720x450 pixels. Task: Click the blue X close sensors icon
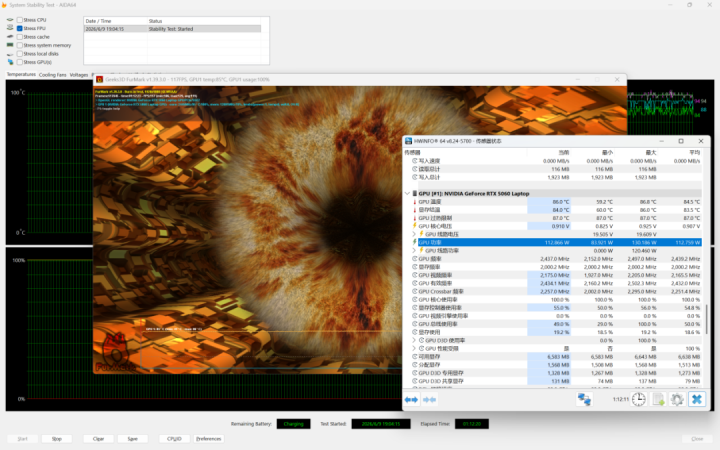(697, 399)
